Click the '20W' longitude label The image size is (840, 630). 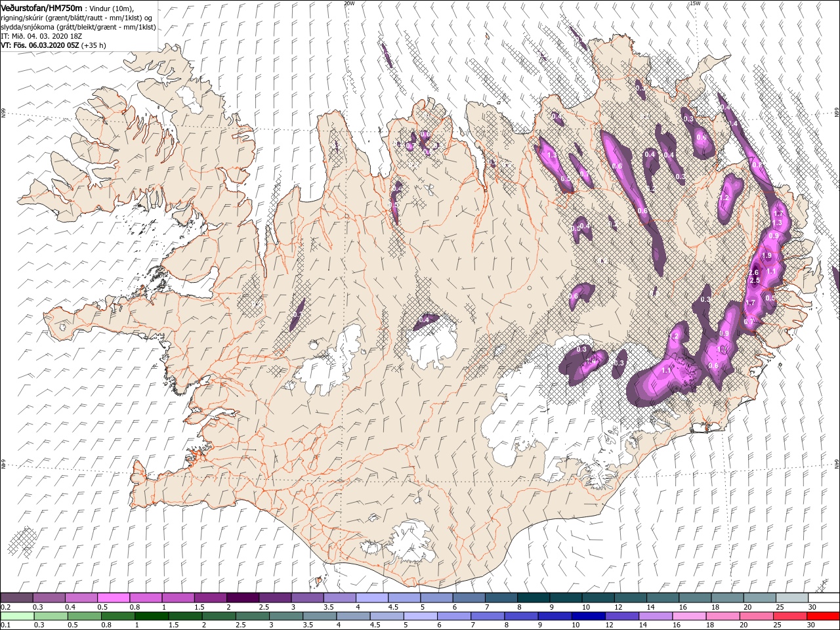tap(349, 3)
